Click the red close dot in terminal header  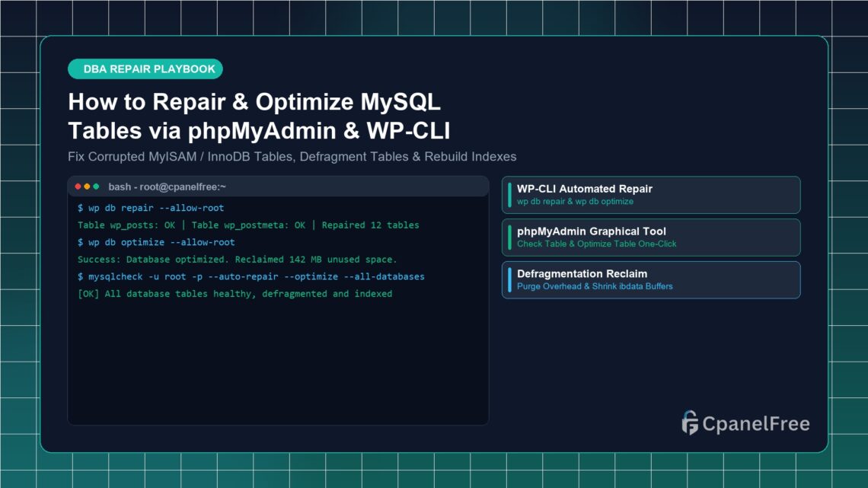click(x=78, y=187)
